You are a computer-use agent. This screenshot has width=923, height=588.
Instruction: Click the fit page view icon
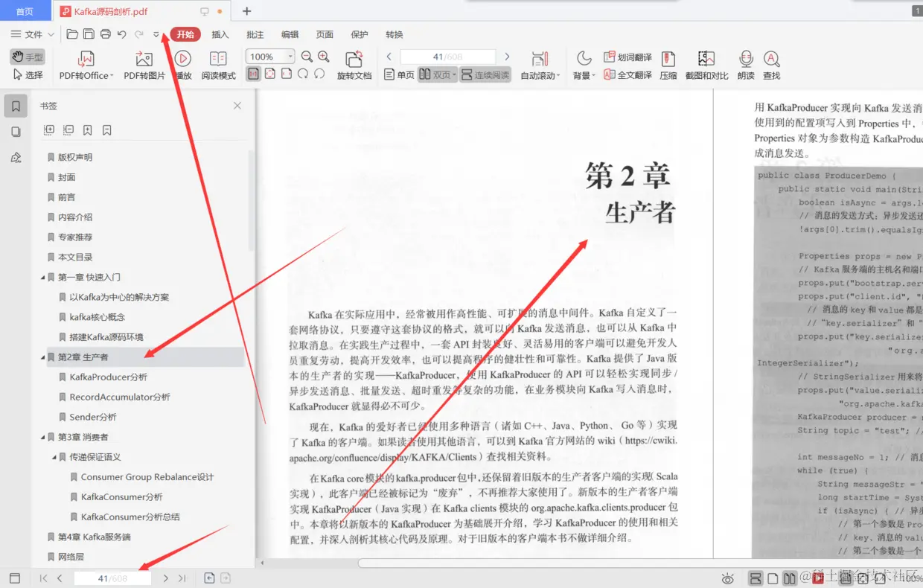click(269, 74)
